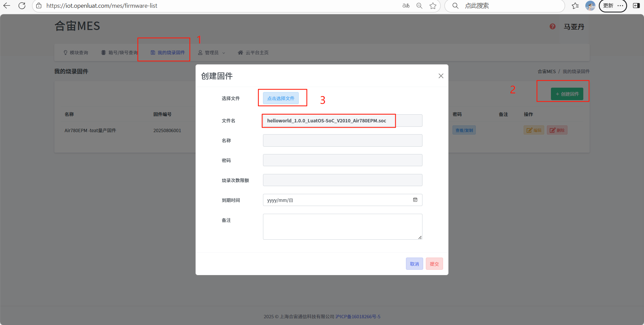Image resolution: width=644 pixels, height=325 pixels.
Task: Click the 固件编号 column header
Action: (x=162, y=114)
